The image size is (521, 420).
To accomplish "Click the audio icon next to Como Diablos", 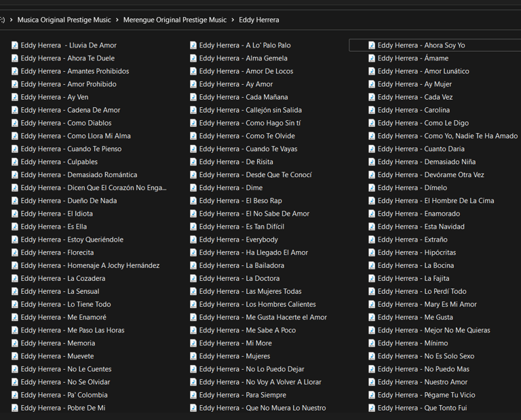I will click(15, 123).
